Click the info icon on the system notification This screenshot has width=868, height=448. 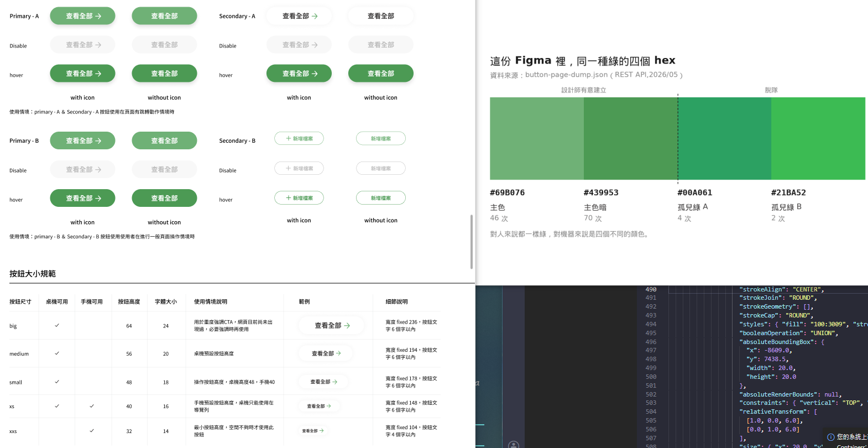(x=830, y=437)
